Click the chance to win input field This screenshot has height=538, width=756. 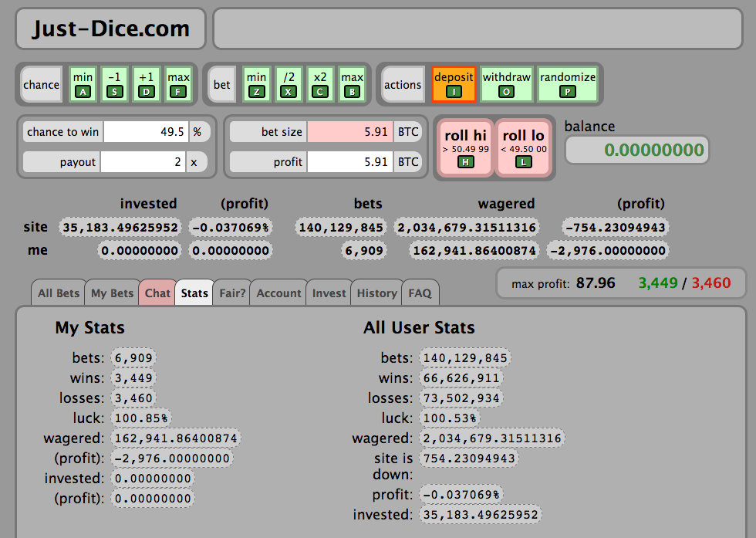(x=146, y=132)
